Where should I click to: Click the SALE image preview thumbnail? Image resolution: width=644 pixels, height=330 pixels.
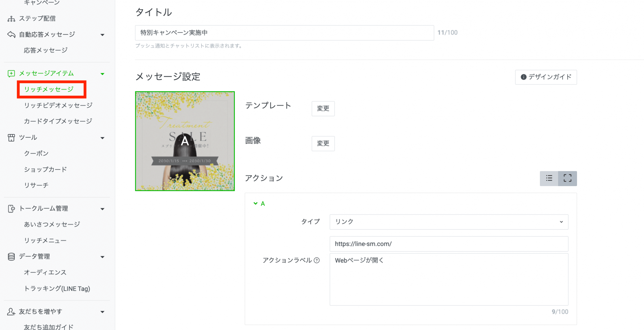coord(185,141)
